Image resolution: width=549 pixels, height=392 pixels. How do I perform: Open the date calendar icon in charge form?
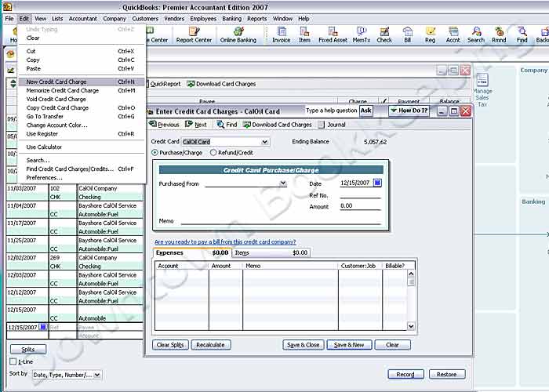[x=377, y=183]
